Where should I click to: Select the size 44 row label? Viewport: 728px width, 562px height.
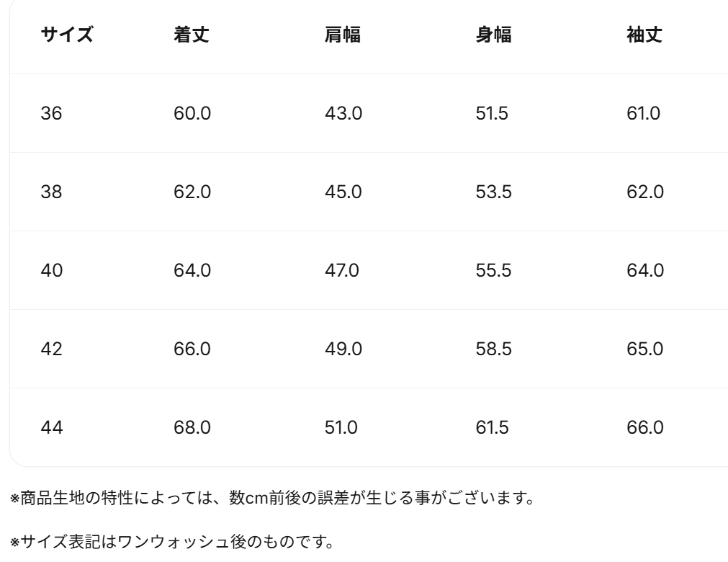[51, 427]
